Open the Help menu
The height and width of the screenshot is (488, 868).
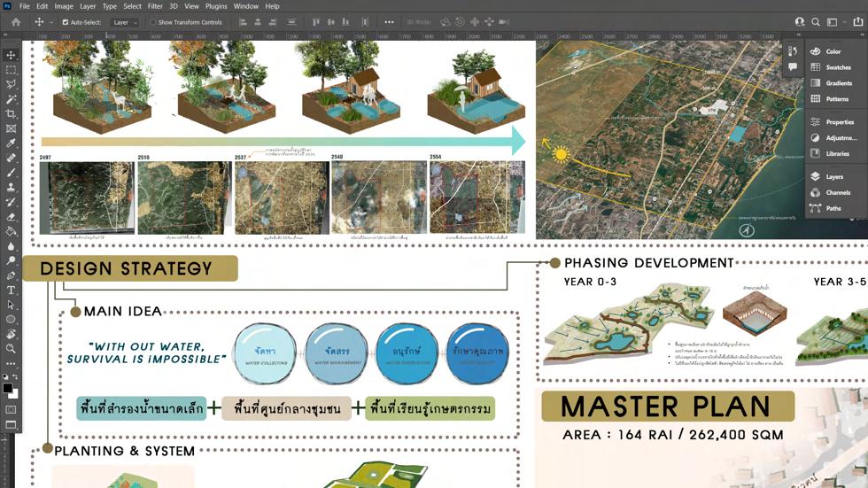(x=272, y=6)
